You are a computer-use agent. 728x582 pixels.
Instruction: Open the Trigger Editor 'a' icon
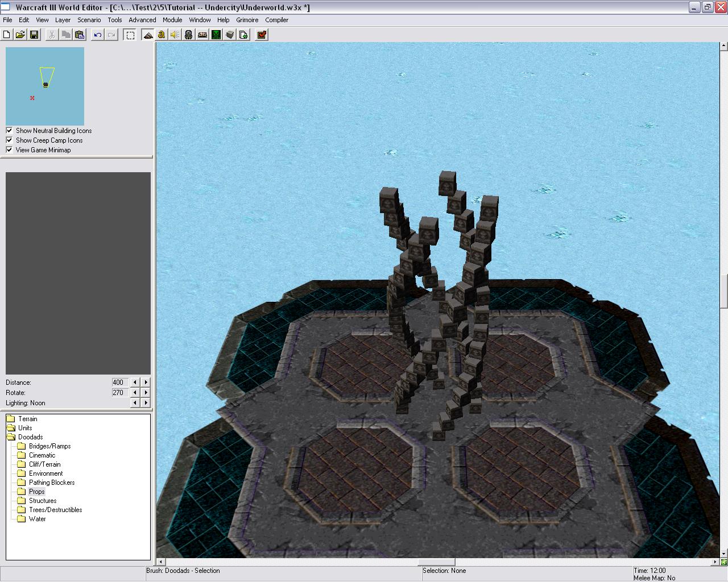(x=162, y=35)
